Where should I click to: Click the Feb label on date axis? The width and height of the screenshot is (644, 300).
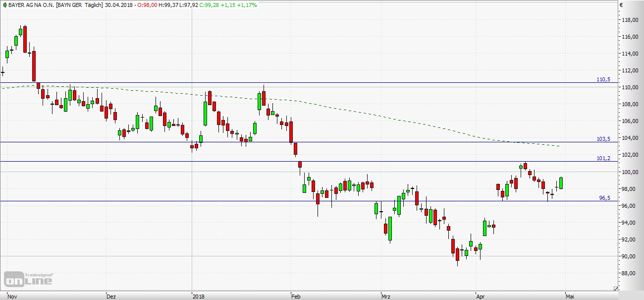click(x=296, y=296)
